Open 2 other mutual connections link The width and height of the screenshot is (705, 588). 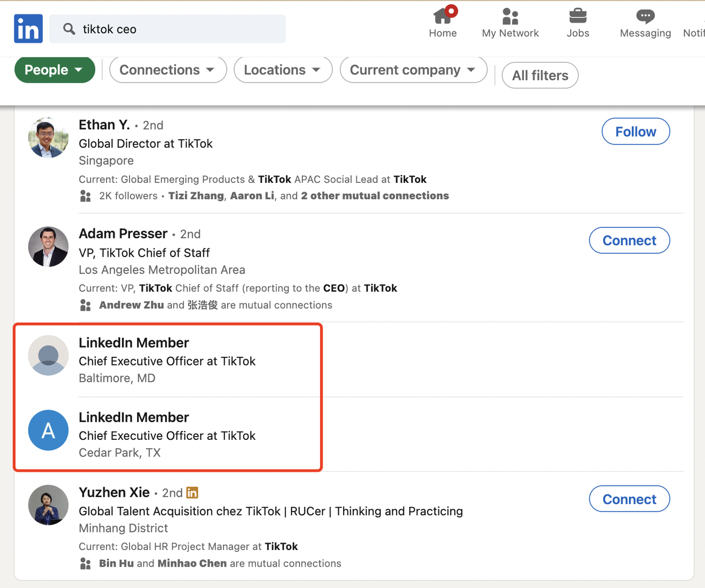pos(375,196)
